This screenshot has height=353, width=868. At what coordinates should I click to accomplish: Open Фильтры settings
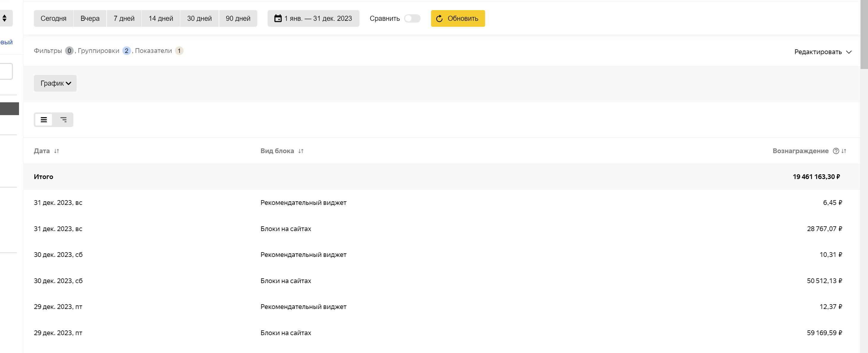pyautogui.click(x=48, y=51)
